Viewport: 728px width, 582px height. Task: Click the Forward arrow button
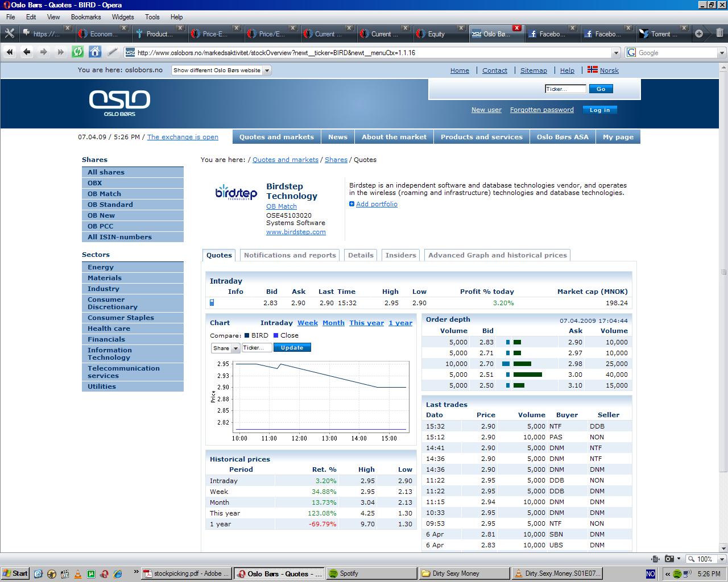click(44, 52)
